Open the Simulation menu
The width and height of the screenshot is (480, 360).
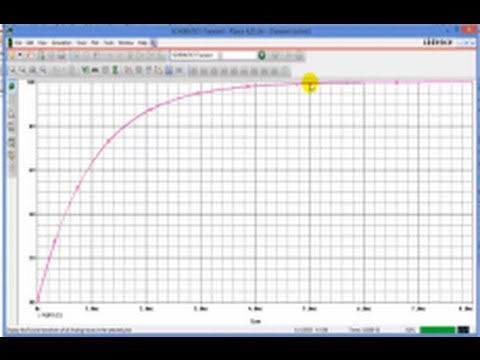click(61, 43)
